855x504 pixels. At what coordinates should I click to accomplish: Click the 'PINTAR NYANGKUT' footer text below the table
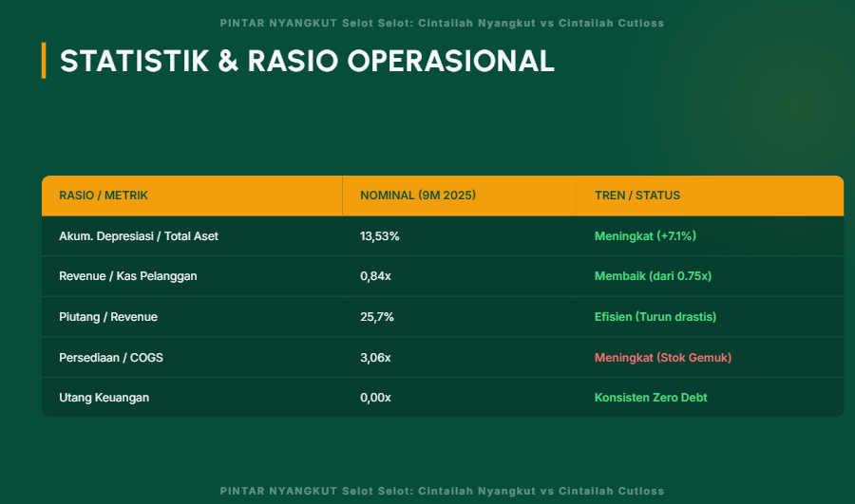coord(442,491)
